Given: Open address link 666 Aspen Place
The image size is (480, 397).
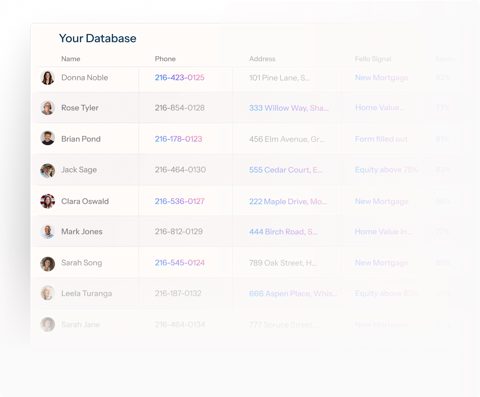Looking at the screenshot, I should (293, 293).
